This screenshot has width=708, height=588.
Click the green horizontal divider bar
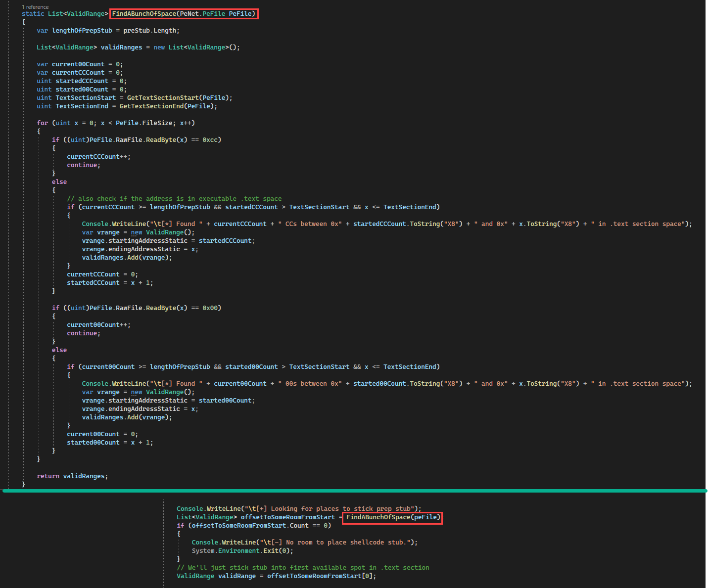[354, 491]
